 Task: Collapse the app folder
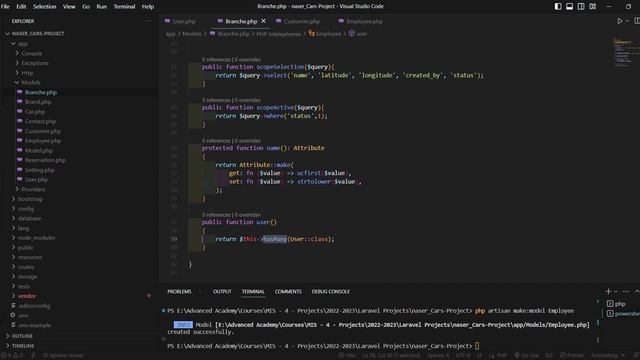tap(13, 43)
